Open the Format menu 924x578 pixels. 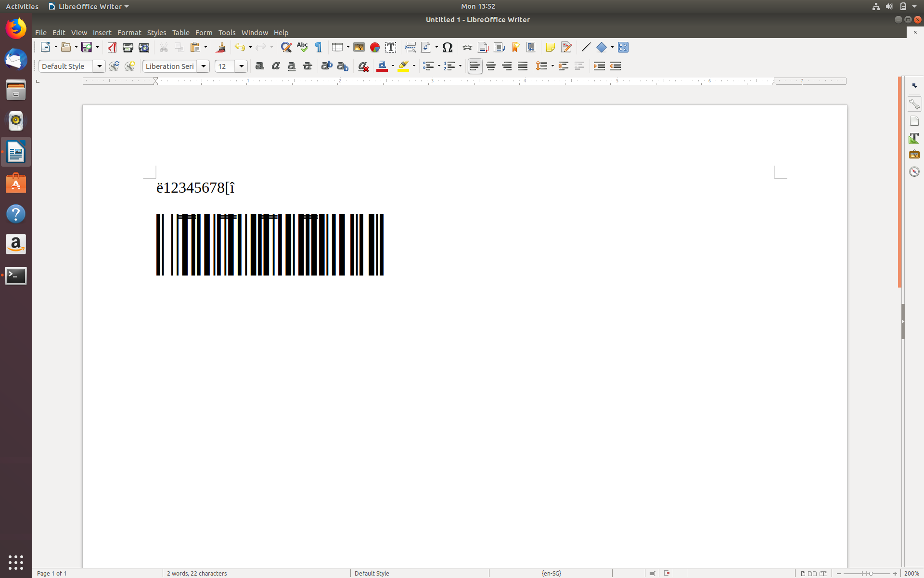tap(129, 32)
